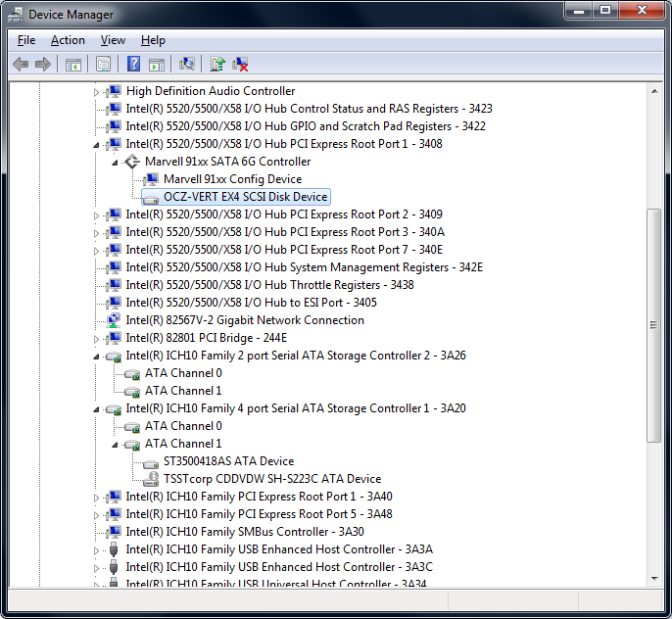Viewport: 672px width, 619px height.
Task: Select OCZ-VERT EX4 SCSI Disk Device
Action: tap(246, 197)
